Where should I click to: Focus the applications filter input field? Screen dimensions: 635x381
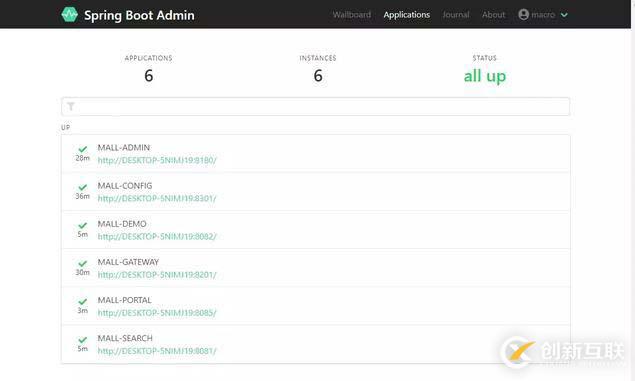(315, 106)
